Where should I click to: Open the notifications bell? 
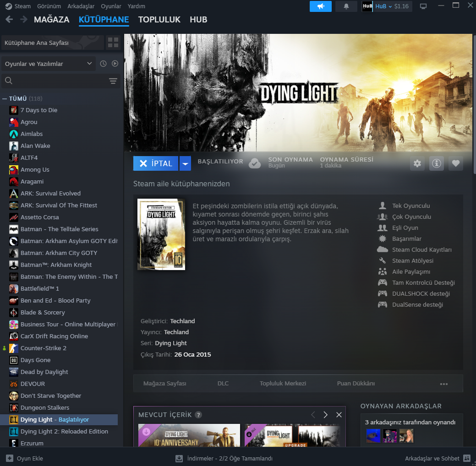346,6
